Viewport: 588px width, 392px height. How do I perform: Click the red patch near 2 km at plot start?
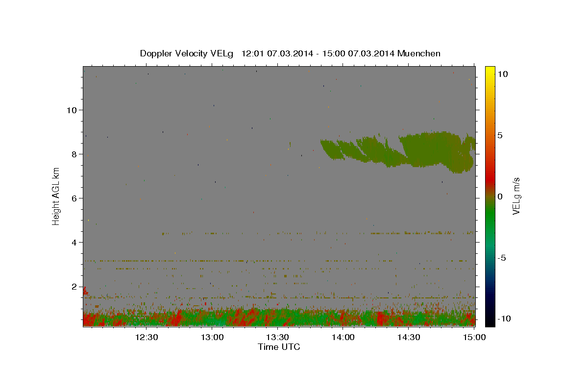pyautogui.click(x=85, y=291)
